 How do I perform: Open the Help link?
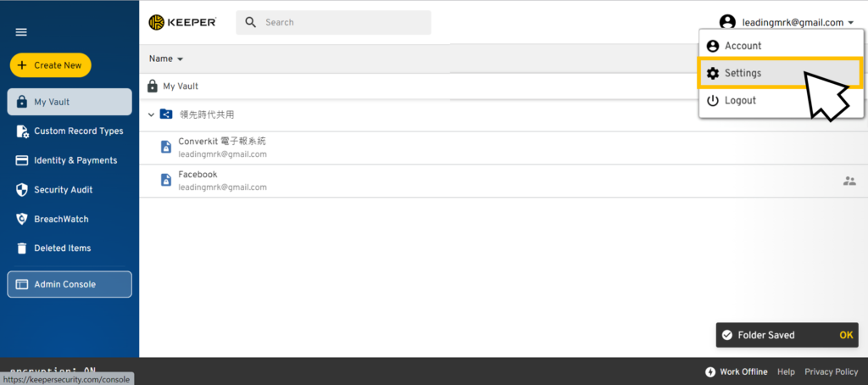point(786,371)
